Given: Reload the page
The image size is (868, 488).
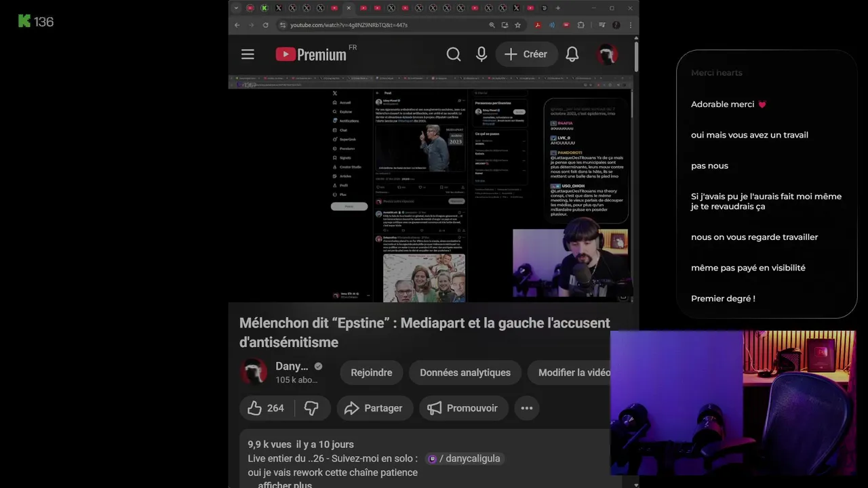Looking at the screenshot, I should [x=266, y=25].
